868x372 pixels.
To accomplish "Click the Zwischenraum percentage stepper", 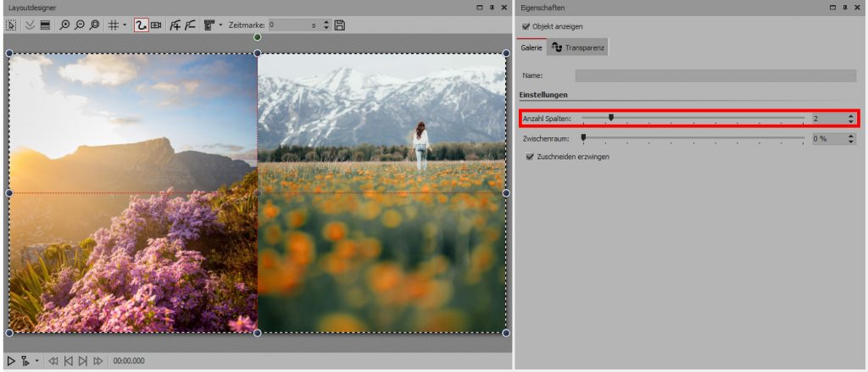I will [851, 138].
